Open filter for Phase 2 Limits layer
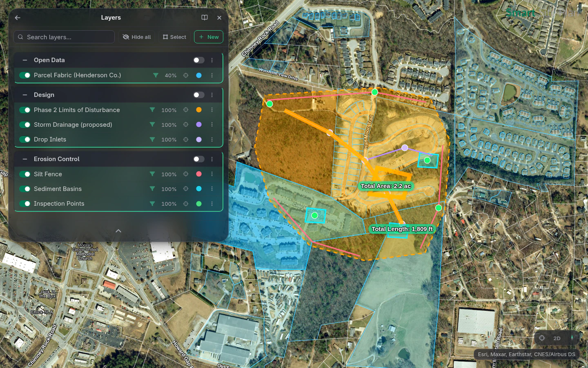The width and height of the screenshot is (588, 368). pos(152,110)
